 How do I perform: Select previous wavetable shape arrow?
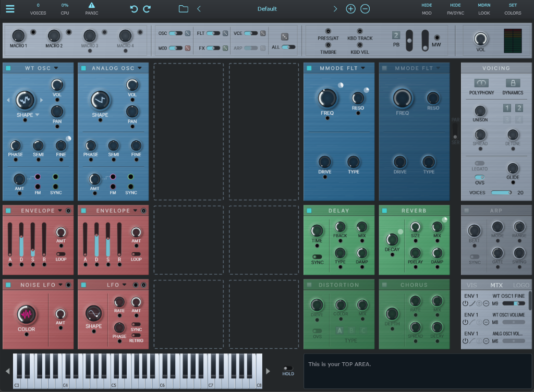tap(8, 100)
